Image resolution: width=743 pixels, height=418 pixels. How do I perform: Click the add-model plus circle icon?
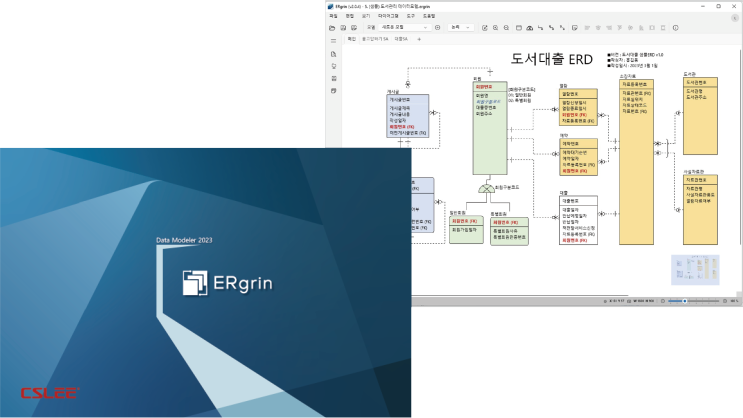437,28
